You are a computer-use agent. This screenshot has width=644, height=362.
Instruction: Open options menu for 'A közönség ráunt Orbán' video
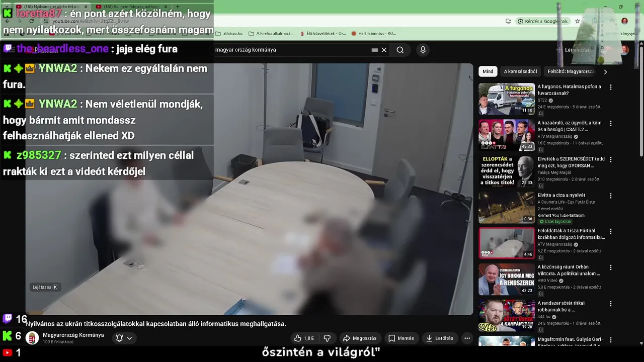point(611,267)
